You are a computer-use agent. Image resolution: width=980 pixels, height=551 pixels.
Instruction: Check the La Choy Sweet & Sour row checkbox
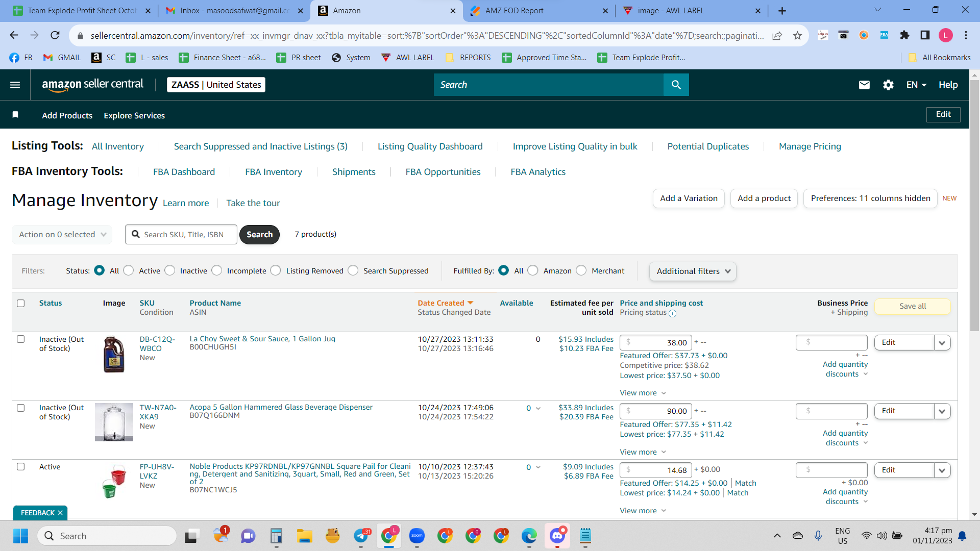click(21, 339)
